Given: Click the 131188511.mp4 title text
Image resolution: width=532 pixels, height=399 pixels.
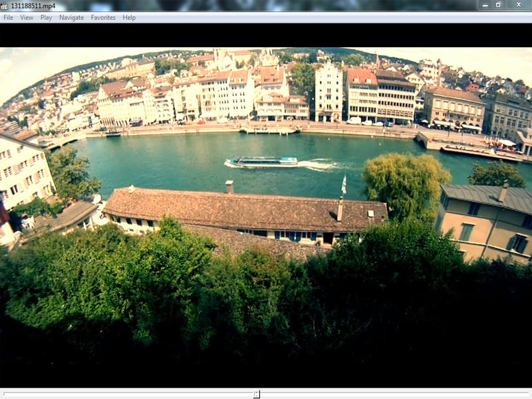Looking at the screenshot, I should (33, 6).
